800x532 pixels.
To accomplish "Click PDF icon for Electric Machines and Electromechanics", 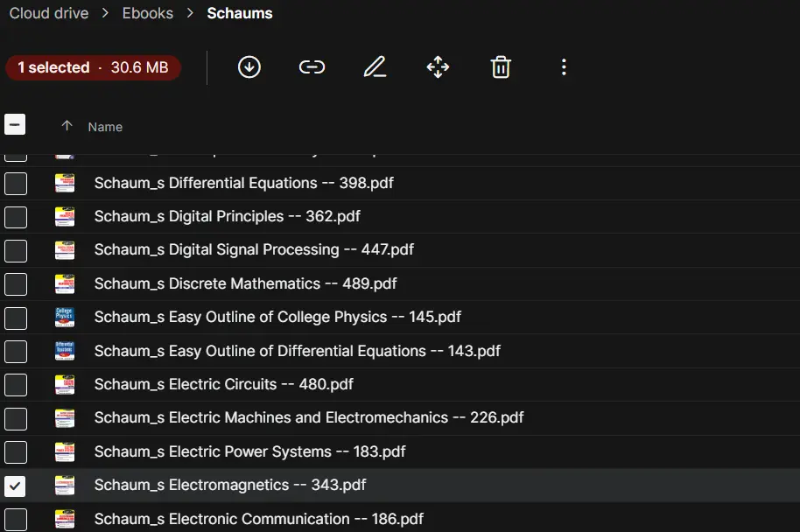I will click(65, 418).
